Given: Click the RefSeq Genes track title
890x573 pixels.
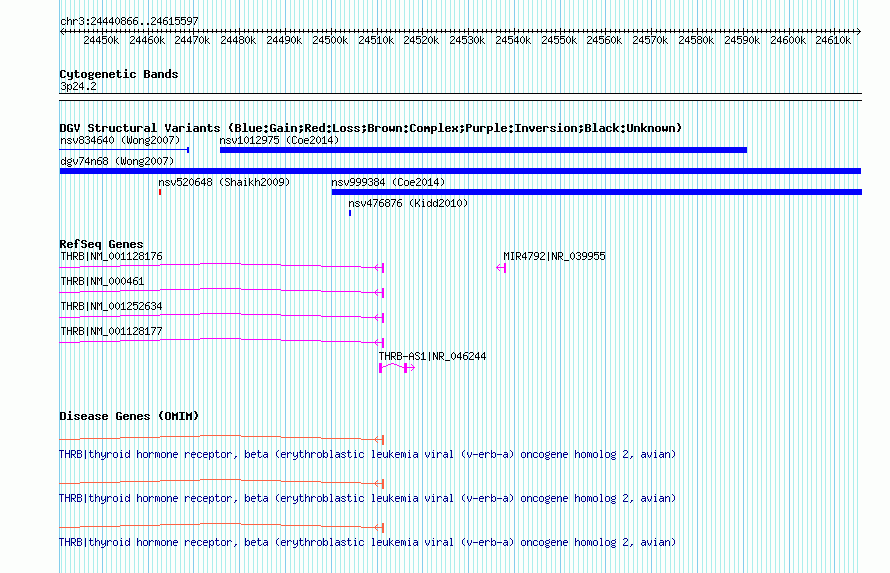Looking at the screenshot, I should point(101,244).
